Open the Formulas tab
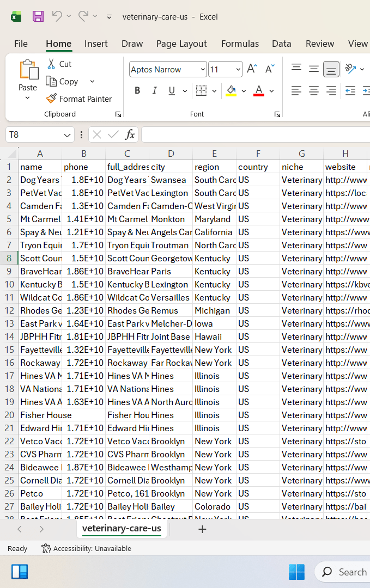The image size is (370, 588). [240, 44]
